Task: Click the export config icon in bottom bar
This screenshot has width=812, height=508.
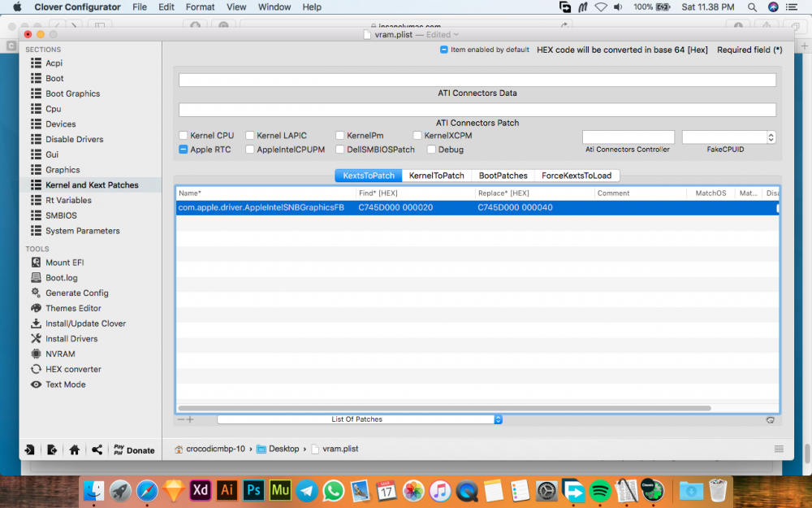Action: [52, 450]
